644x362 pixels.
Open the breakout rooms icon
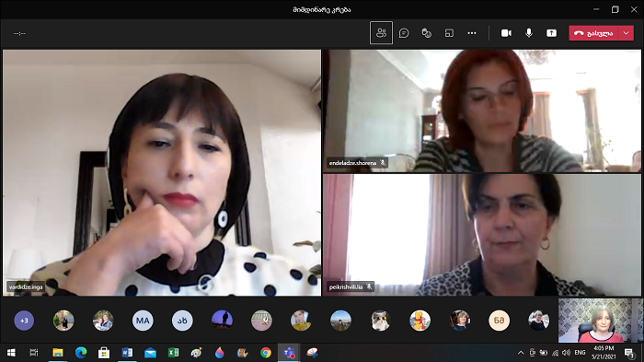pyautogui.click(x=449, y=33)
